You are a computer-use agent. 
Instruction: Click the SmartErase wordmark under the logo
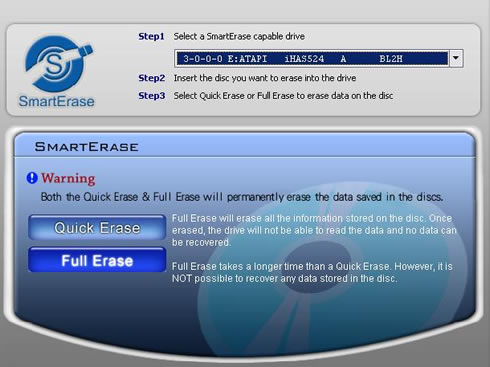[x=56, y=101]
